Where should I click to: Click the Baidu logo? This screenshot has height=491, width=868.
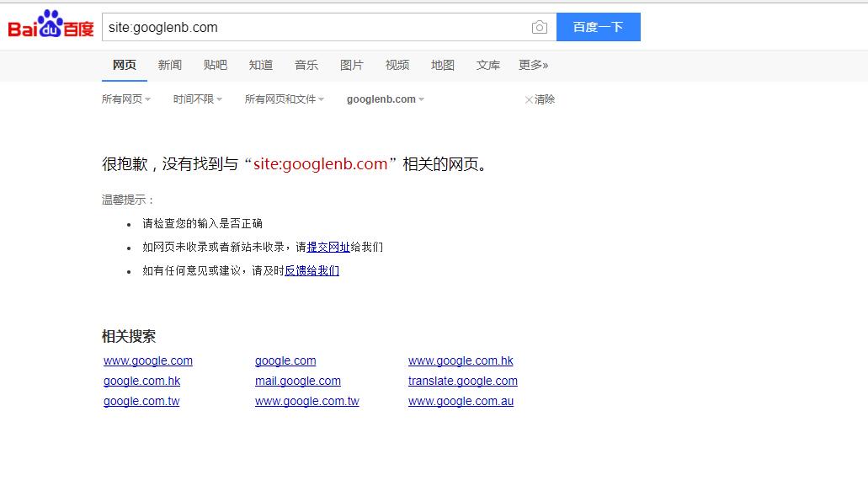pyautogui.click(x=51, y=24)
